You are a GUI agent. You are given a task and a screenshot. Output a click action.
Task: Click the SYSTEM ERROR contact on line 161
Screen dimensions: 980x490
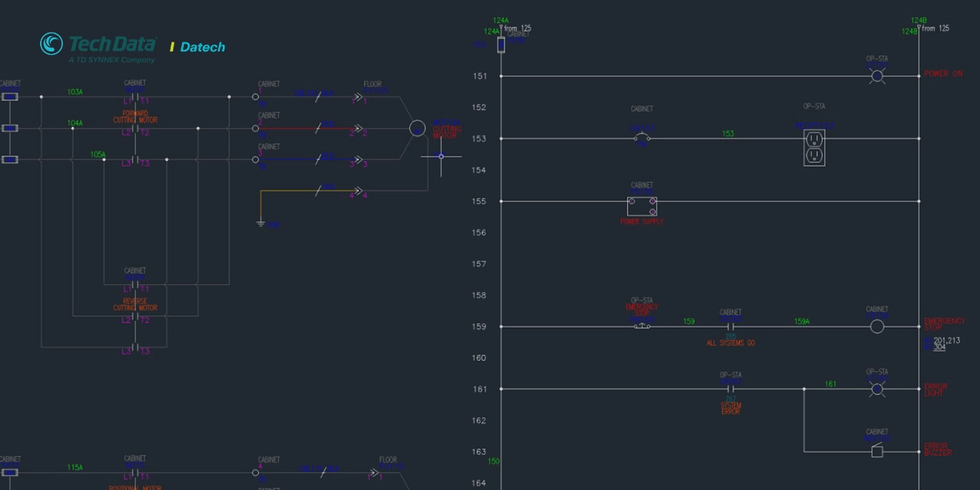tap(730, 390)
